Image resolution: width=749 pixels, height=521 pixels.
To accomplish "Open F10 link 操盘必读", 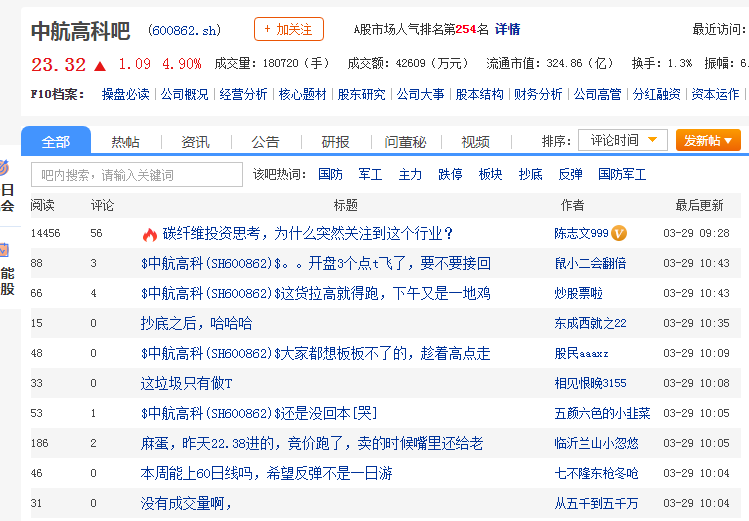I will 126,94.
